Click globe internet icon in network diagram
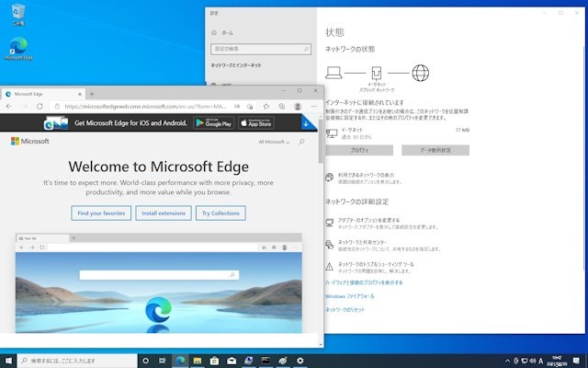This screenshot has height=368, width=588. [x=421, y=73]
